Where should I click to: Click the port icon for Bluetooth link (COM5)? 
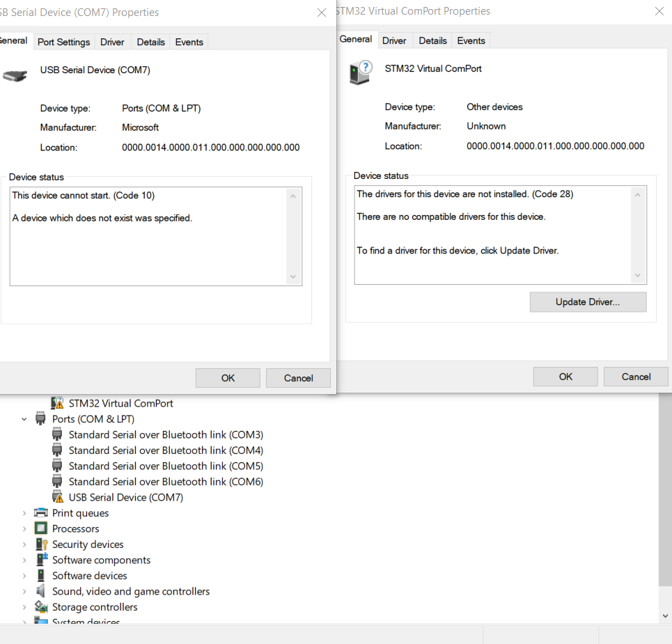tap(57, 466)
